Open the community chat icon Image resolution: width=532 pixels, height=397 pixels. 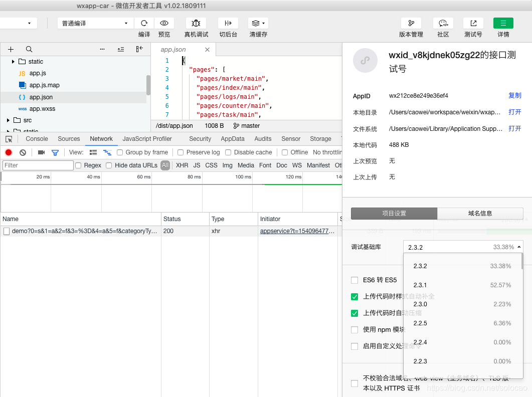443,23
